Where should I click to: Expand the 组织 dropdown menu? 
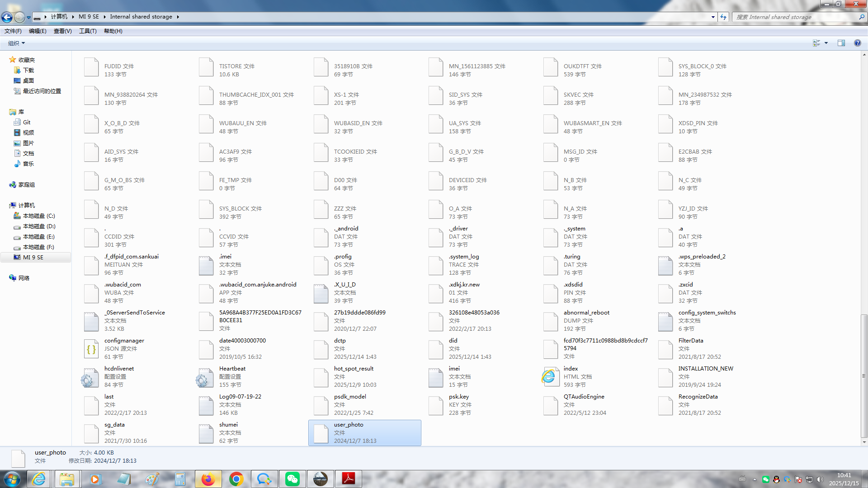[x=17, y=43]
